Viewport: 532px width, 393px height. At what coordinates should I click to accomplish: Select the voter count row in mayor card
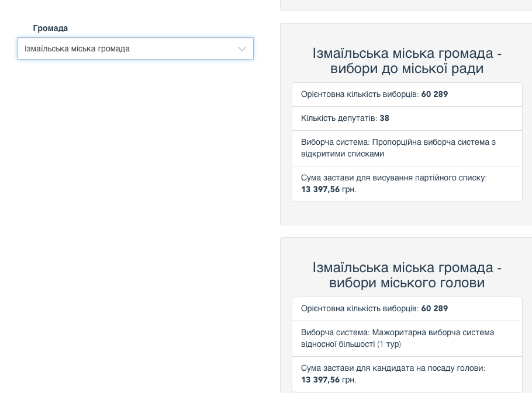(407, 309)
